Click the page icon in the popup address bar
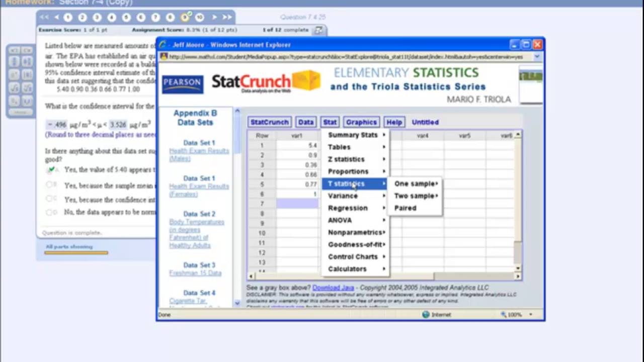The image size is (644, 362). [x=164, y=57]
